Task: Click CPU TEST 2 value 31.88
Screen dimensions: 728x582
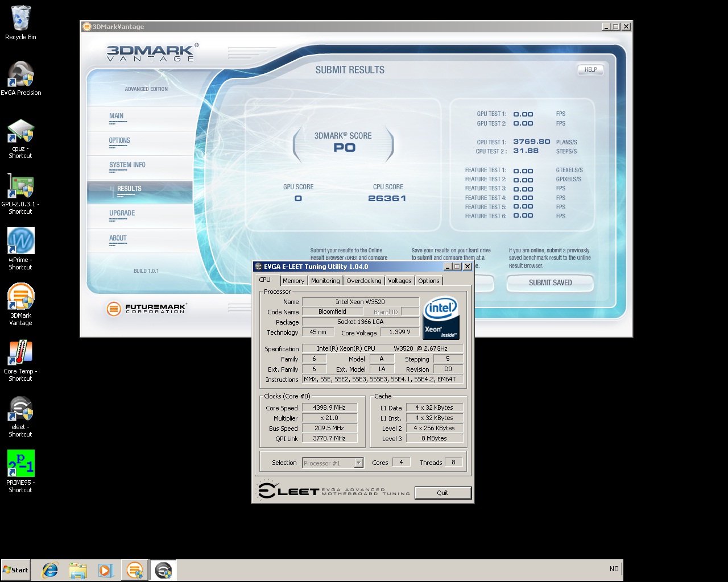Action: [x=526, y=151]
